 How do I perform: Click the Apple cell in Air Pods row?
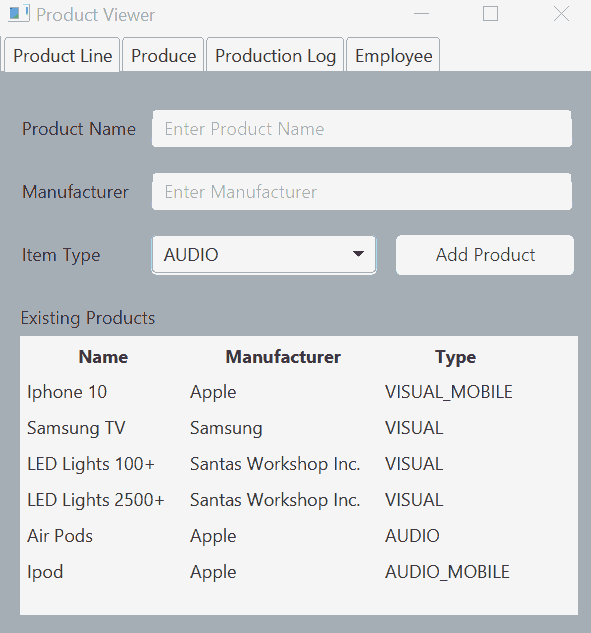pos(213,536)
